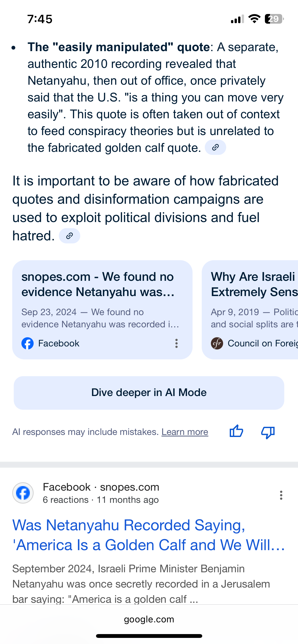Tap Facebook logo on snopes source card

pos(28,343)
